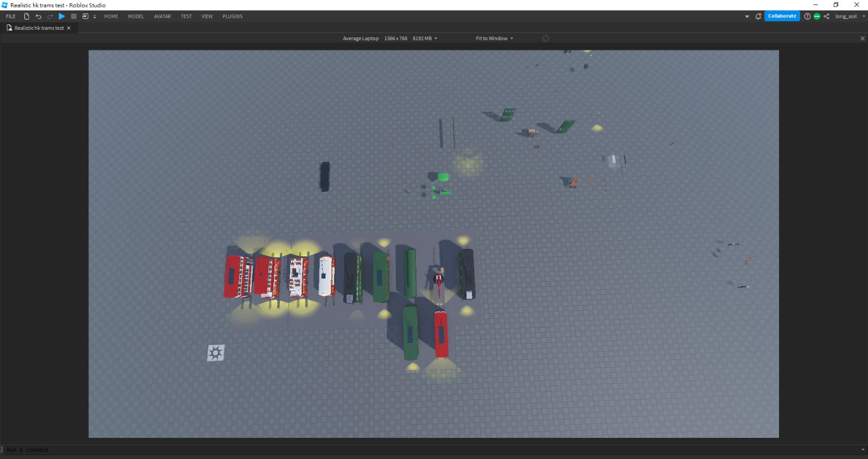This screenshot has width=868, height=459.
Task: Open the notifications bell
Action: [758, 16]
